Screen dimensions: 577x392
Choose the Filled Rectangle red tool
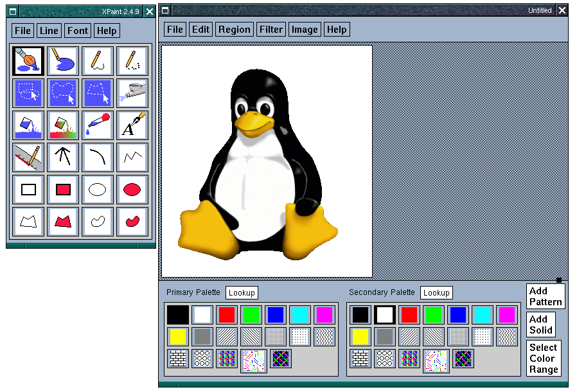[x=63, y=190]
